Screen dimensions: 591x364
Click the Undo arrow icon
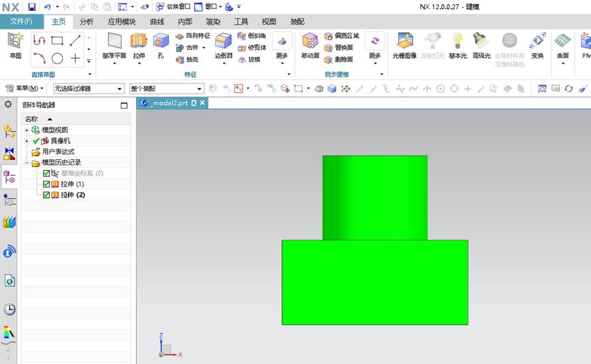pyautogui.click(x=47, y=7)
